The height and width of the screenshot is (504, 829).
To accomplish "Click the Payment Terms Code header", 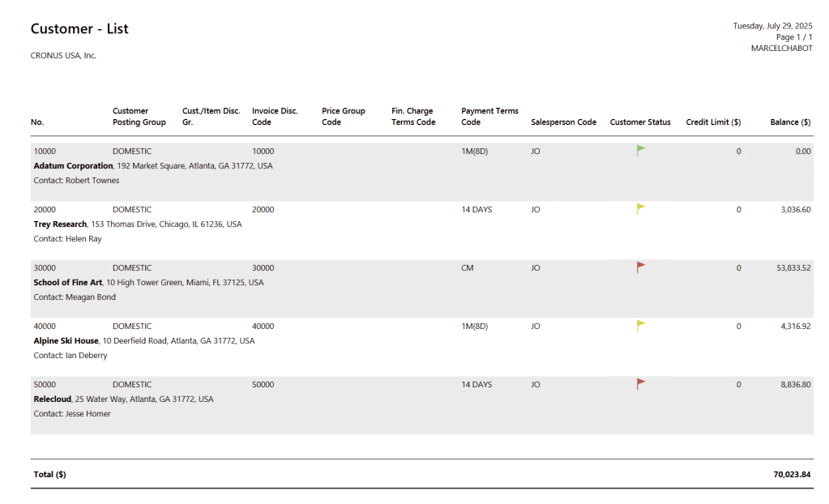I will coord(489,117).
